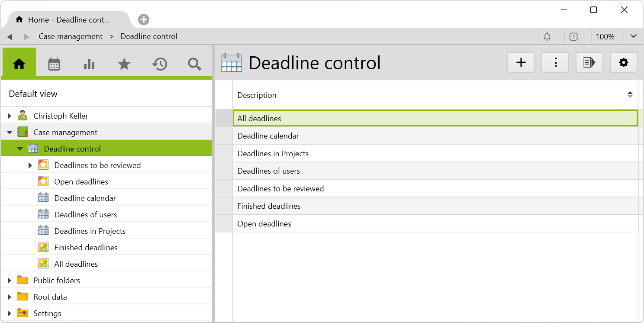Click the notifications bell icon
The width and height of the screenshot is (644, 323).
547,37
